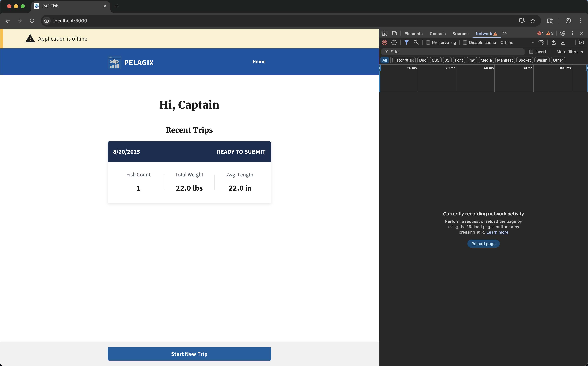The width and height of the screenshot is (588, 366).
Task: Open the network search magnifier icon
Action: [416, 43]
